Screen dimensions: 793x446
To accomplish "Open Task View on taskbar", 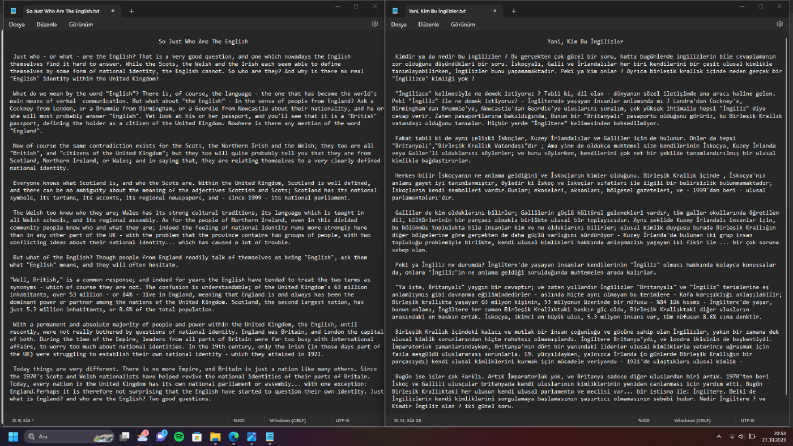I will click(x=124, y=436).
